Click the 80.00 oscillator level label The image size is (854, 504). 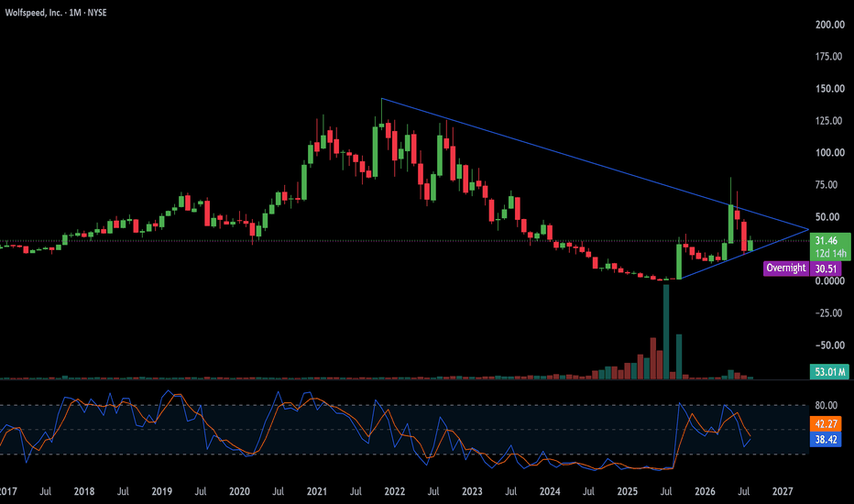tap(827, 405)
